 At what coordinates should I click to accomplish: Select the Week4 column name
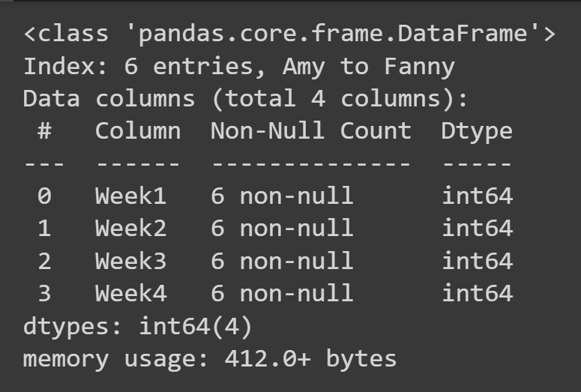[x=130, y=293]
